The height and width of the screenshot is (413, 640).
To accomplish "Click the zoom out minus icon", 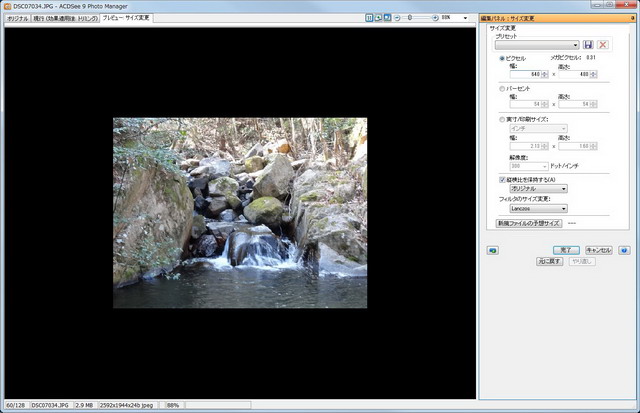I will point(397,18).
